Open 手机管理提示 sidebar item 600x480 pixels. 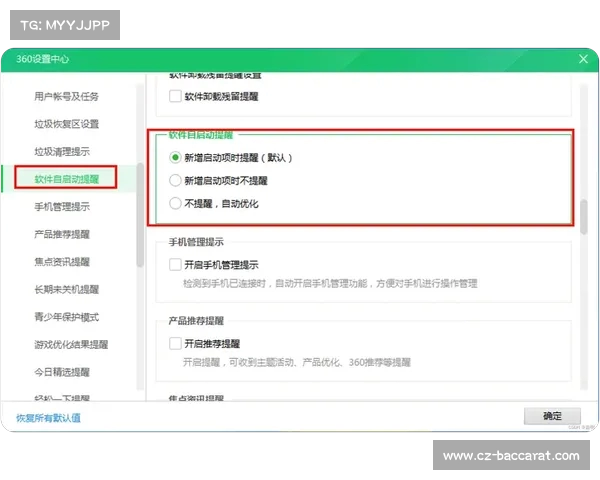(62, 207)
